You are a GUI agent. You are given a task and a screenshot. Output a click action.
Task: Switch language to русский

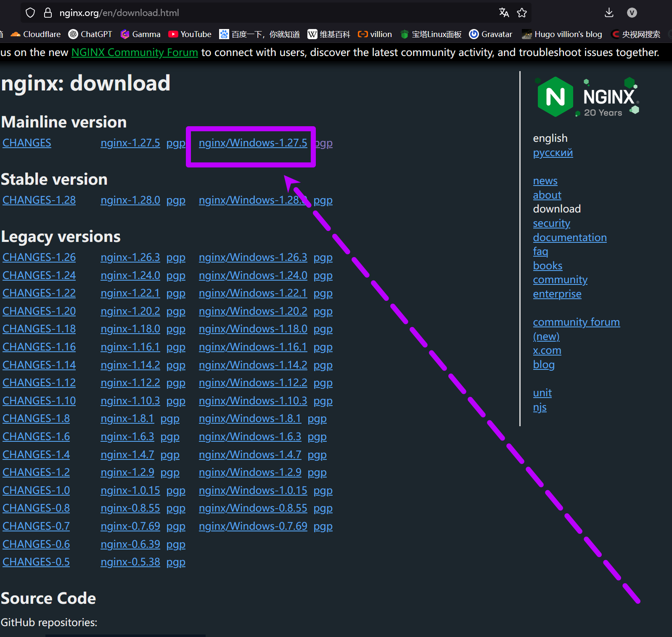click(x=553, y=153)
